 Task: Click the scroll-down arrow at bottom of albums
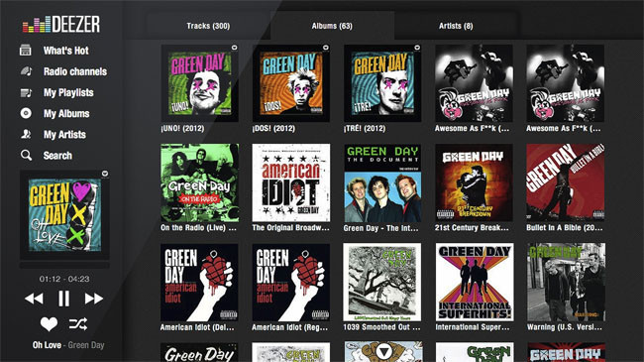tap(383, 351)
